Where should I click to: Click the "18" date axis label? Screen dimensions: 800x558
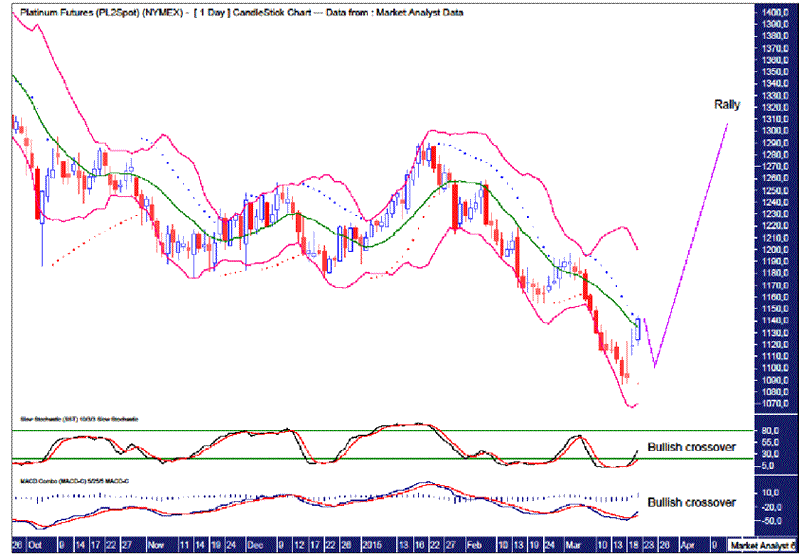pyautogui.click(x=633, y=545)
